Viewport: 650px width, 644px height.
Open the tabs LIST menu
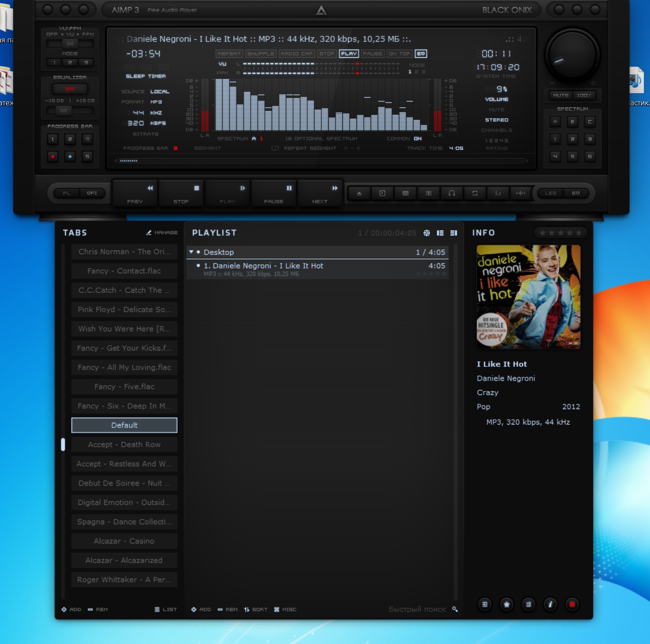166,609
